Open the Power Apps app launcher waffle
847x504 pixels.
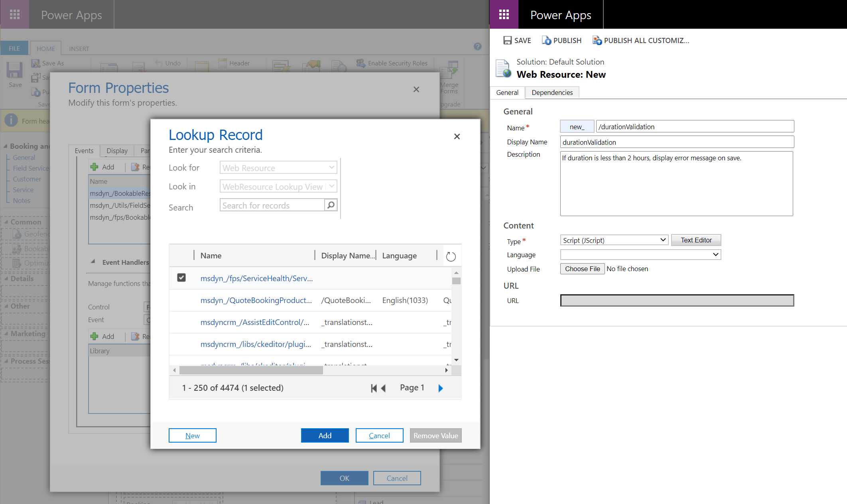click(15, 14)
